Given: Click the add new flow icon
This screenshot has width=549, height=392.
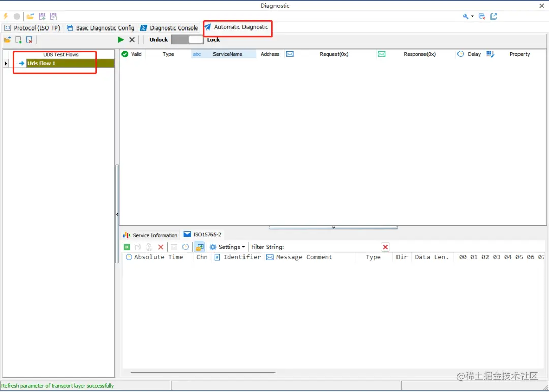Looking at the screenshot, I should click(19, 40).
